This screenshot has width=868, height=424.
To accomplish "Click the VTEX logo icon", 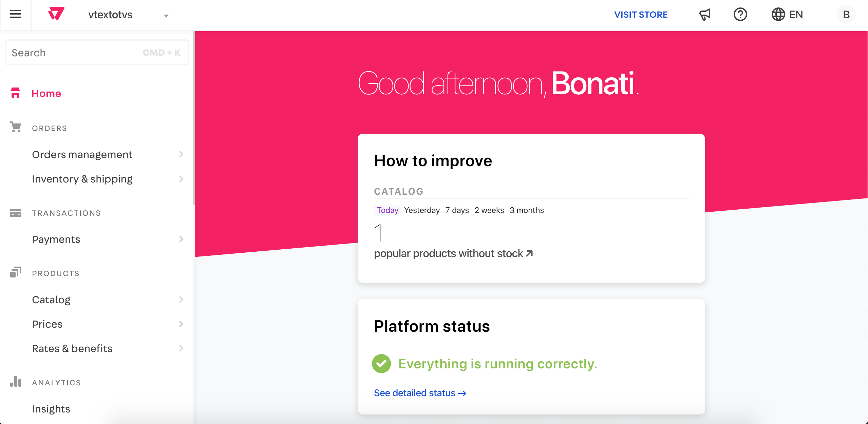I will (x=56, y=14).
